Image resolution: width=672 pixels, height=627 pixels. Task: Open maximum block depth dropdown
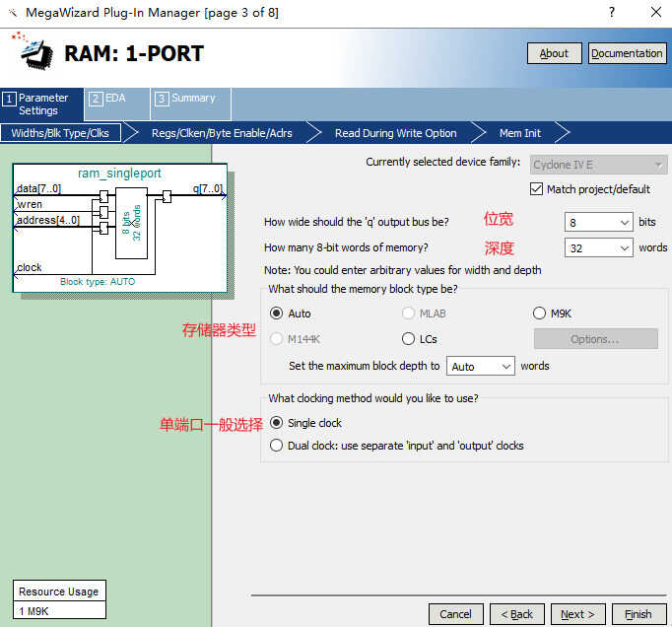[481, 367]
